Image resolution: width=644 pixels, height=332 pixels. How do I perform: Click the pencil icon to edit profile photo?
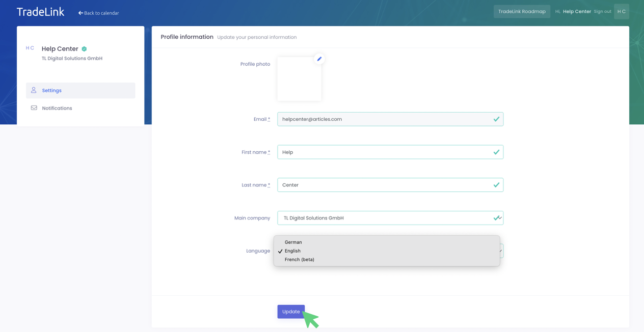pos(319,59)
